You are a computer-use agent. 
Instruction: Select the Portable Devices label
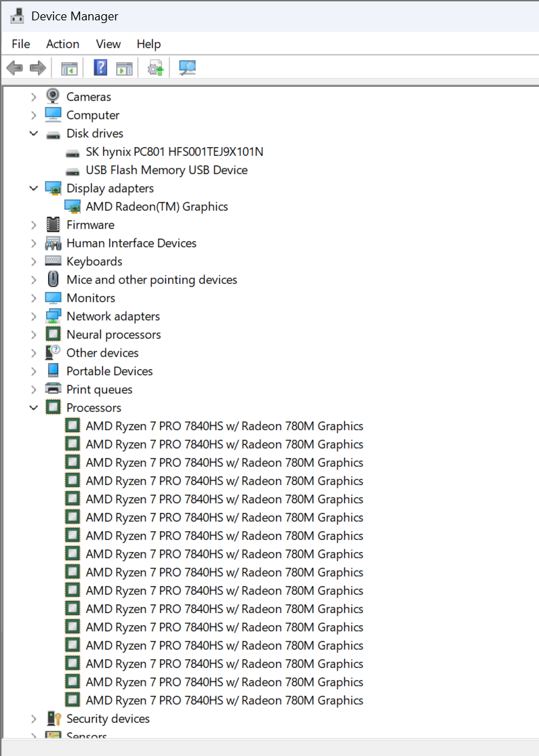(110, 371)
